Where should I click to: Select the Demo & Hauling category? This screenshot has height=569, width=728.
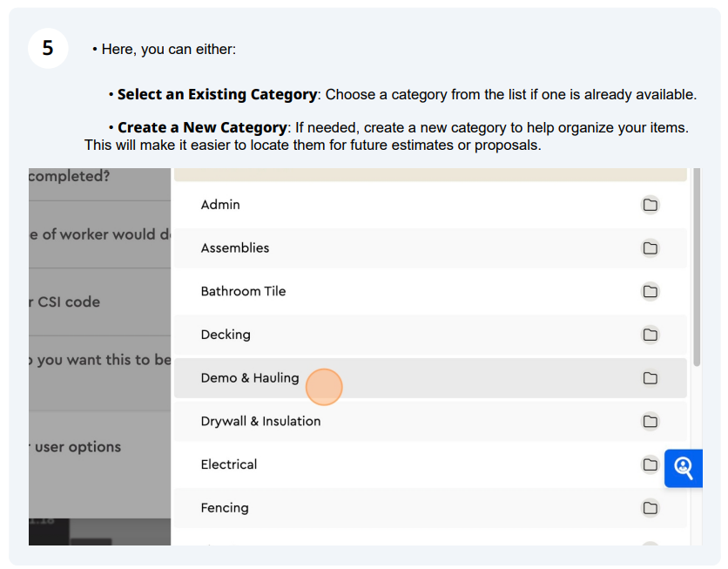430,378
